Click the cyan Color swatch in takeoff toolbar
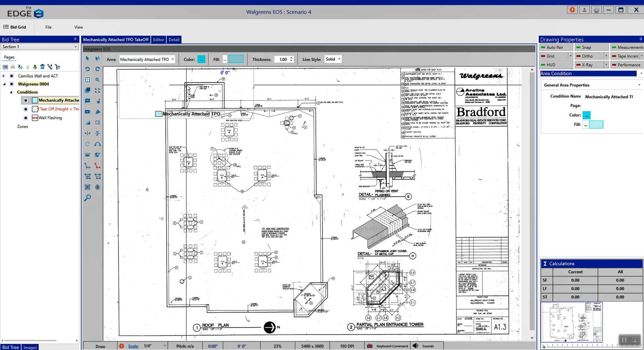 click(201, 59)
